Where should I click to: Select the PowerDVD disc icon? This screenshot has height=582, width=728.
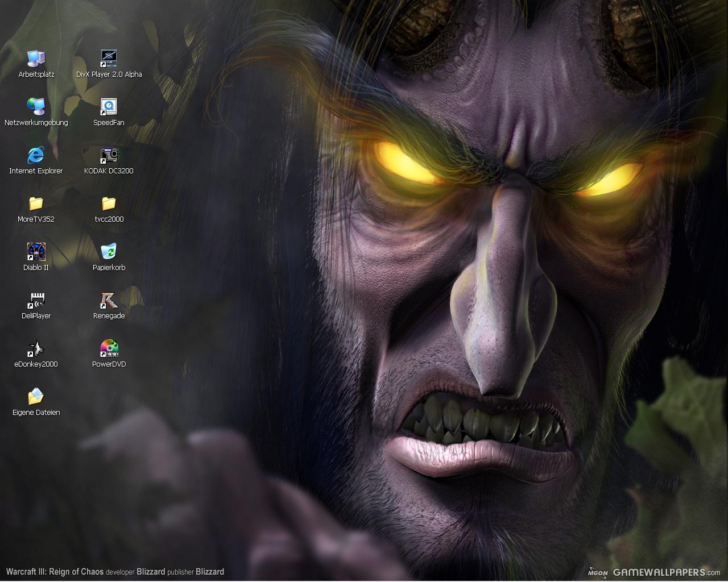pos(109,348)
